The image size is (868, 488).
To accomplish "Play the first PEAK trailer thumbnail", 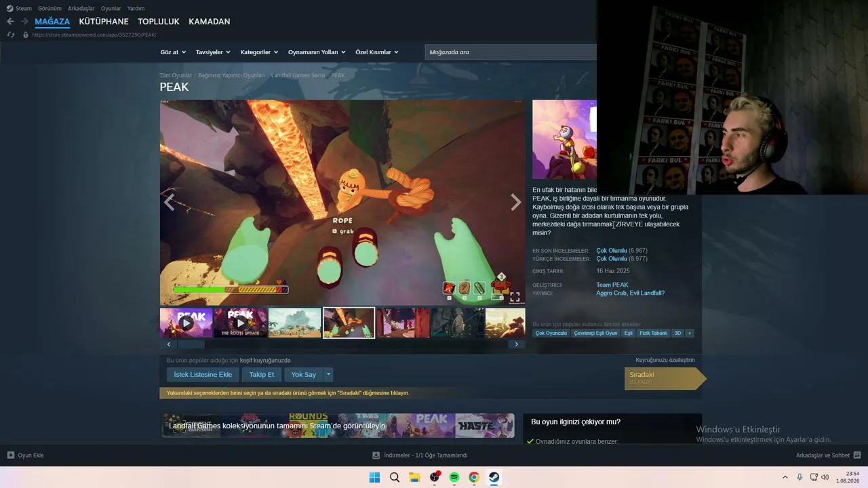I will tap(186, 323).
